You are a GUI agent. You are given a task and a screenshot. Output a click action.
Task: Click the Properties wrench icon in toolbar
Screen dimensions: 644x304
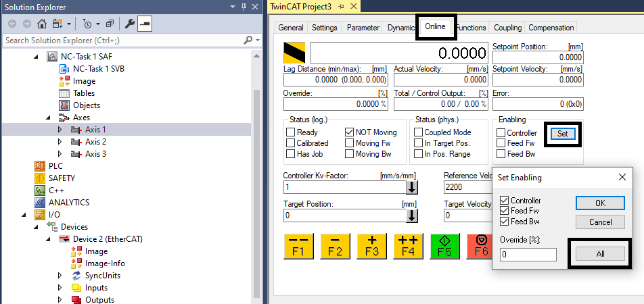click(130, 24)
